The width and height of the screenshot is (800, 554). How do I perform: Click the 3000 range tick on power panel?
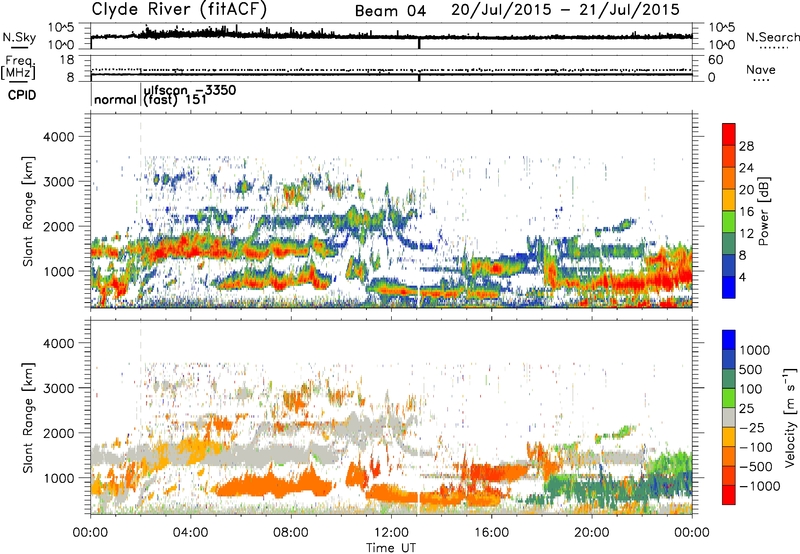click(59, 182)
